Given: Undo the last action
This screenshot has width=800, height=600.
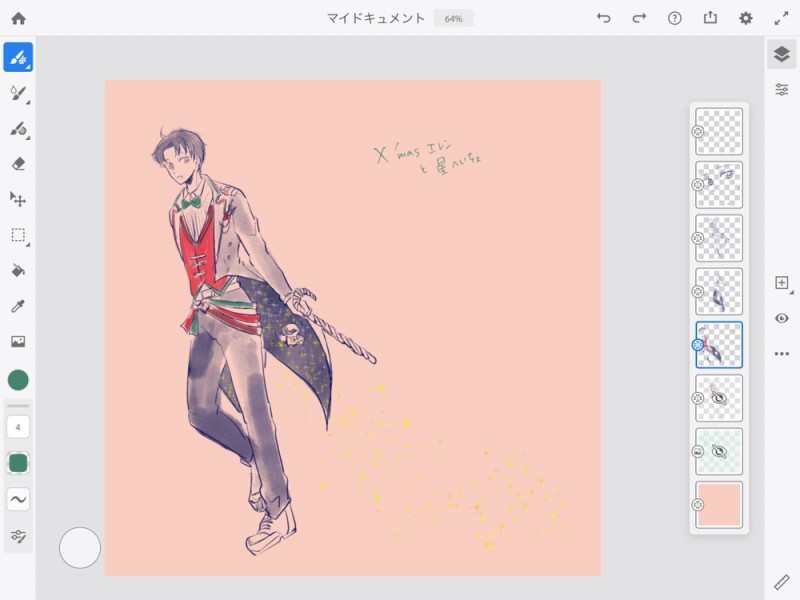Looking at the screenshot, I should pos(604,19).
